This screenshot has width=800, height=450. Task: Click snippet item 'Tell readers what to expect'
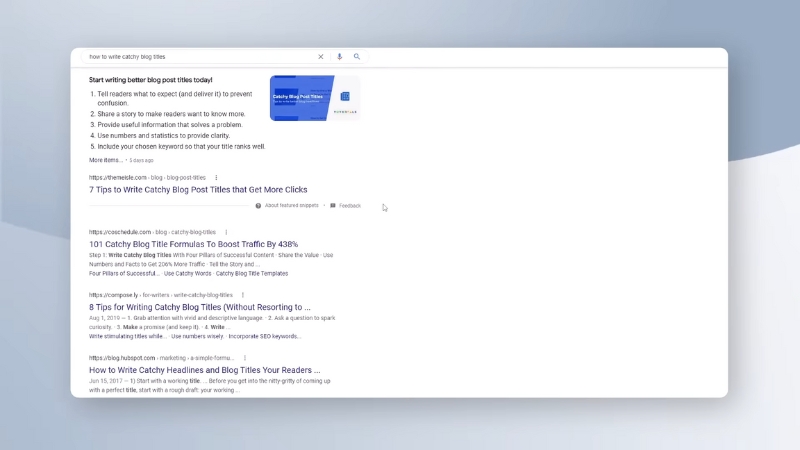tap(174, 98)
